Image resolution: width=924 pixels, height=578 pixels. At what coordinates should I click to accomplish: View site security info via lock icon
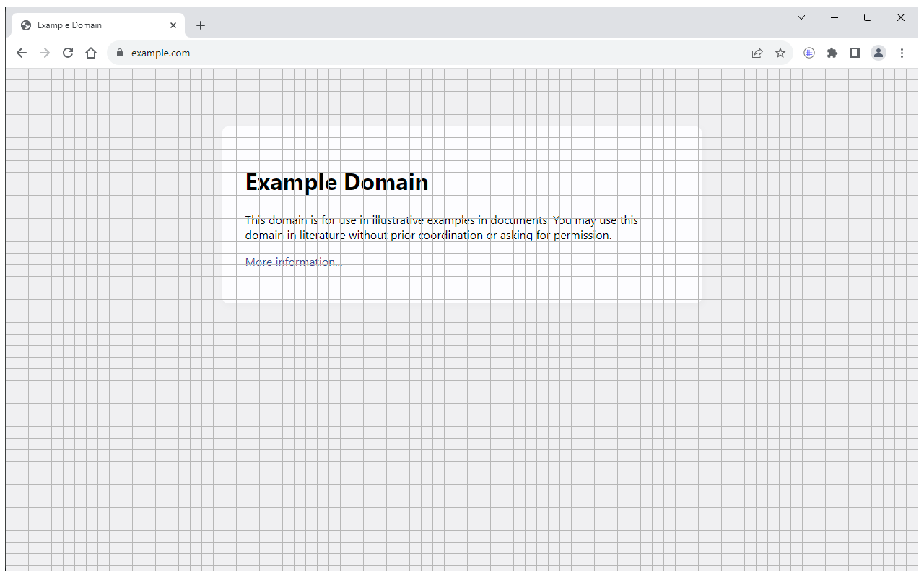point(120,53)
